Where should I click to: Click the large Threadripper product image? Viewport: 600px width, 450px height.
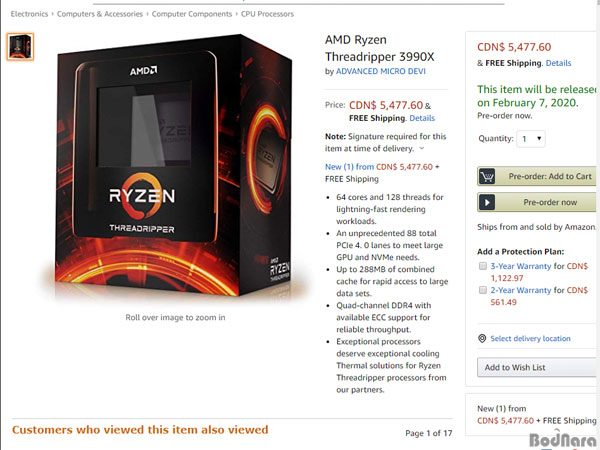pos(175,165)
